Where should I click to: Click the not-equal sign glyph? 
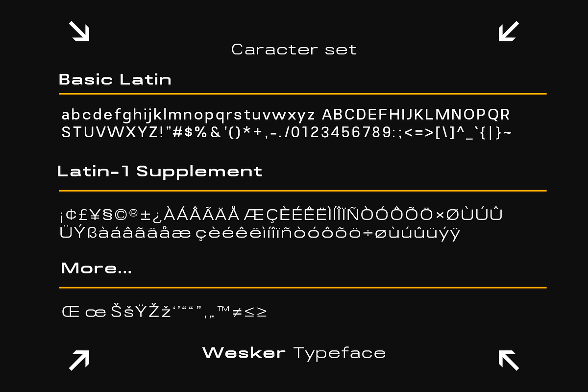point(237,313)
